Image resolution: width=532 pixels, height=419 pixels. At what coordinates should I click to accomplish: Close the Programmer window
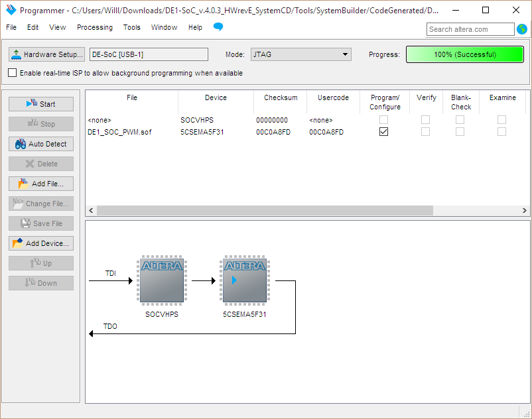coord(515,10)
